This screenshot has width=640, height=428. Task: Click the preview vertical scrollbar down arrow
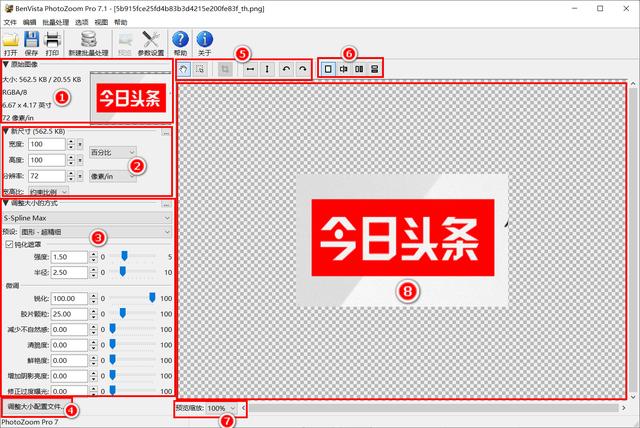pos(633,397)
